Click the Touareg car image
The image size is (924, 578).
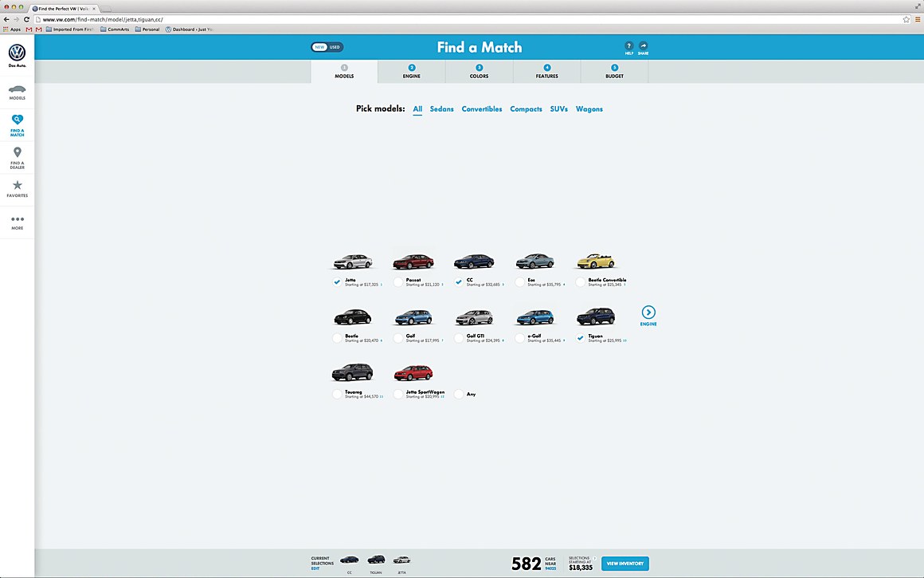point(352,372)
